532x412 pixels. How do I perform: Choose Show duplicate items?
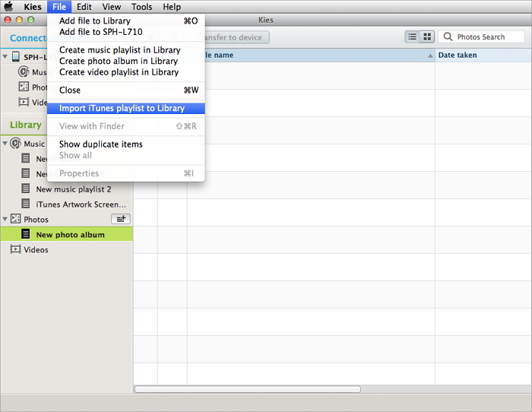tap(126, 144)
